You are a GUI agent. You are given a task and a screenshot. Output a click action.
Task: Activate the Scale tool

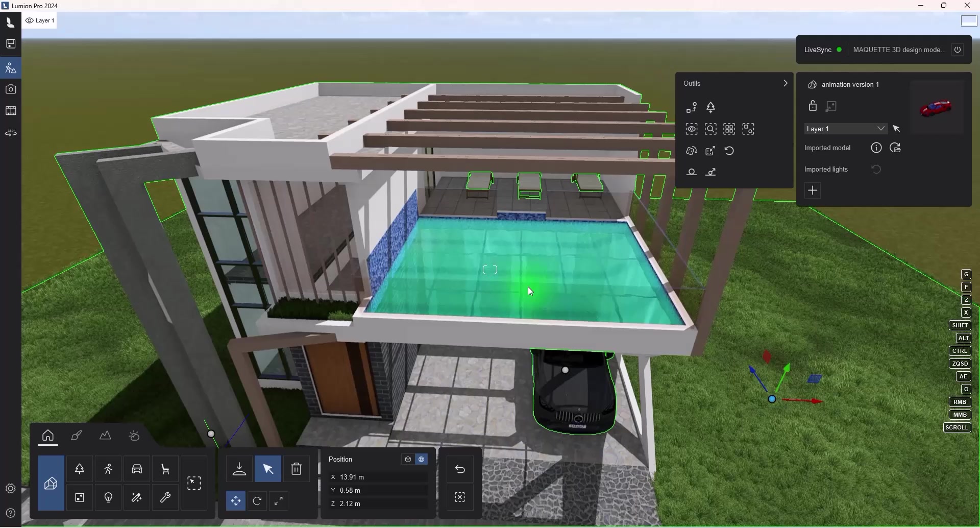[x=279, y=501]
